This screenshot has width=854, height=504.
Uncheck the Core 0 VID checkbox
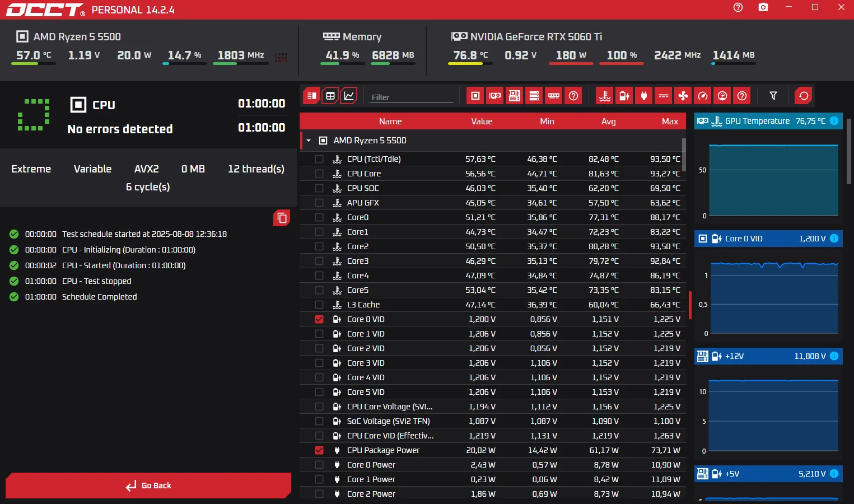319,319
